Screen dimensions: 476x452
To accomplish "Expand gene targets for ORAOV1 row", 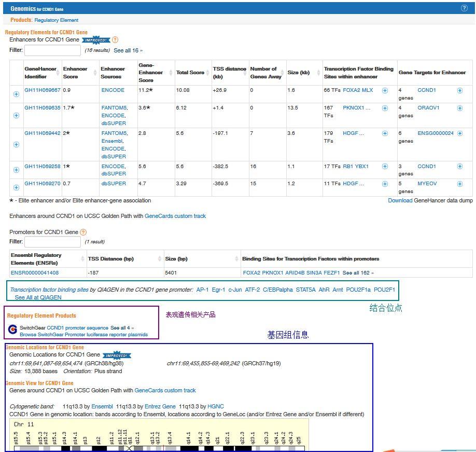I will point(459,108).
